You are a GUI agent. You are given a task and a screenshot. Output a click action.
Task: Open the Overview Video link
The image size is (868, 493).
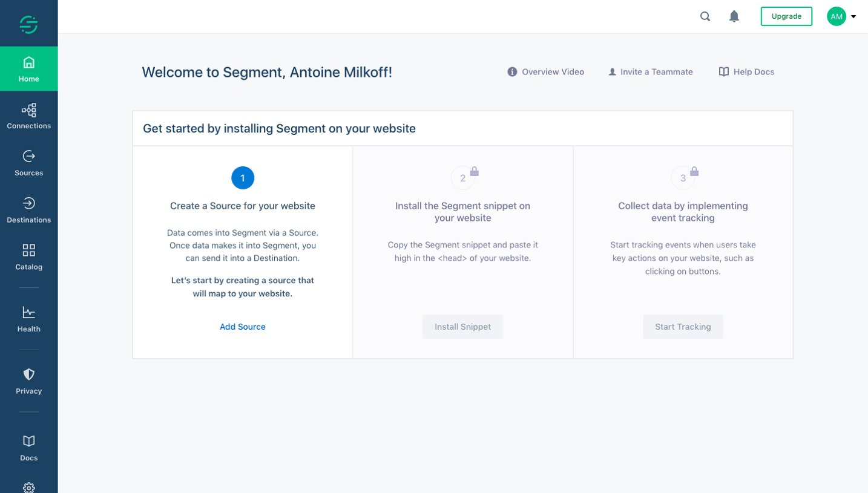pos(546,72)
